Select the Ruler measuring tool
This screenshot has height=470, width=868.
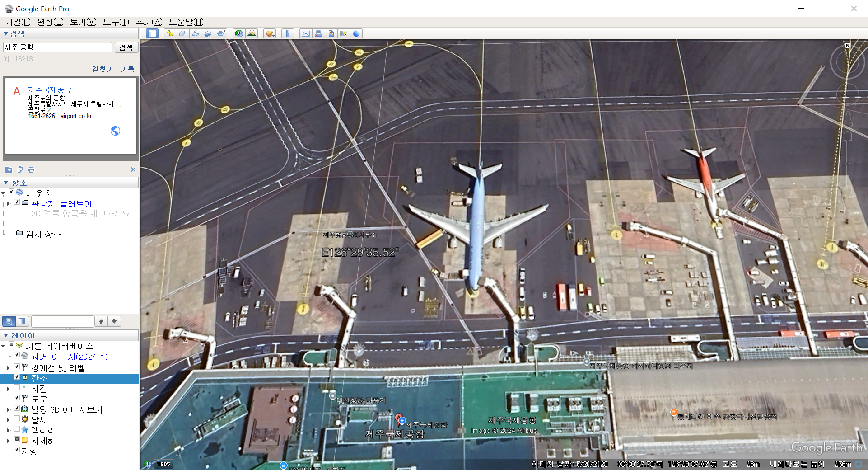[288, 33]
